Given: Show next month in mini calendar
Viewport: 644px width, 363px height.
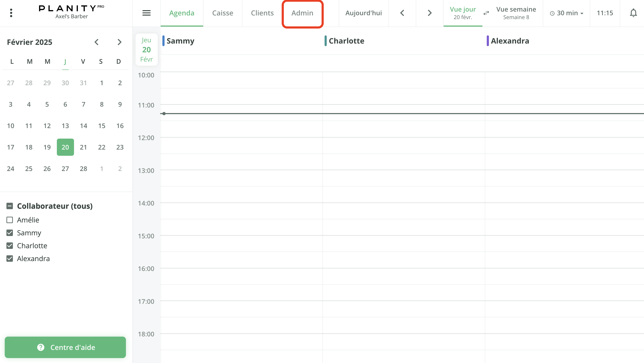Looking at the screenshot, I should tap(119, 42).
